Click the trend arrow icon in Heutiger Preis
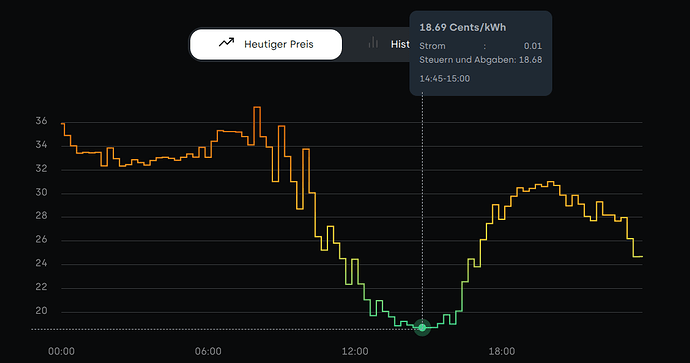The image size is (690, 363). (227, 43)
